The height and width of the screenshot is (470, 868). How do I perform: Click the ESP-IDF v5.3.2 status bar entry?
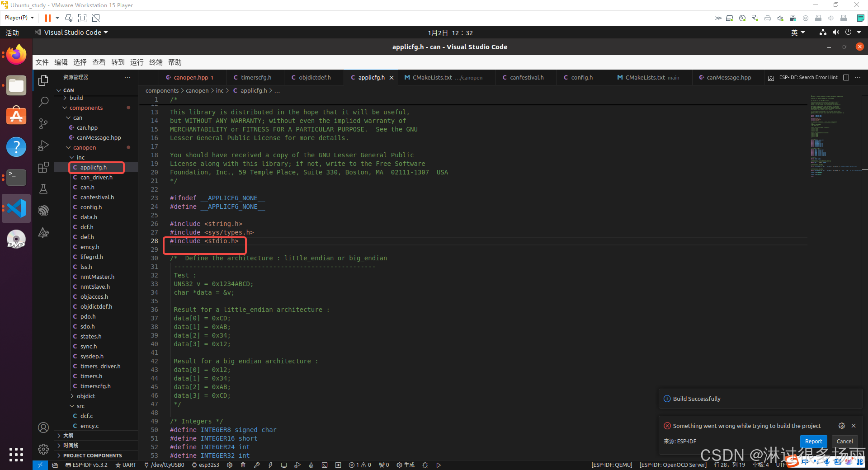(x=86, y=465)
